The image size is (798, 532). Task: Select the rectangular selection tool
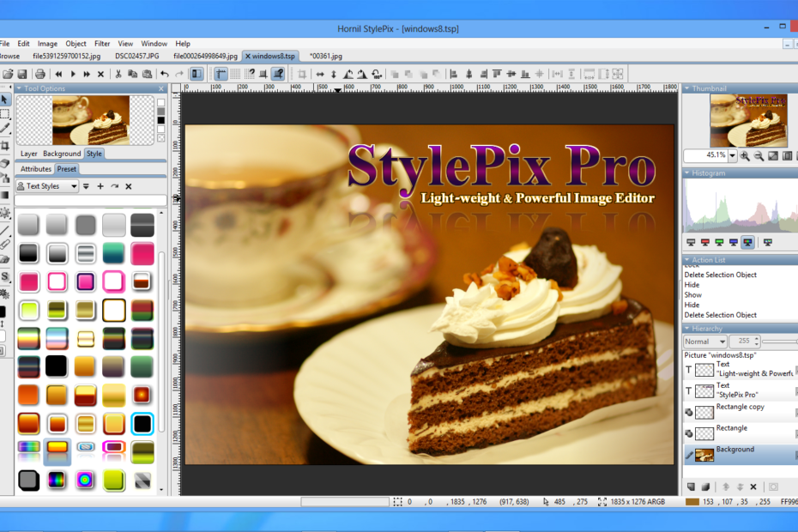(4, 113)
